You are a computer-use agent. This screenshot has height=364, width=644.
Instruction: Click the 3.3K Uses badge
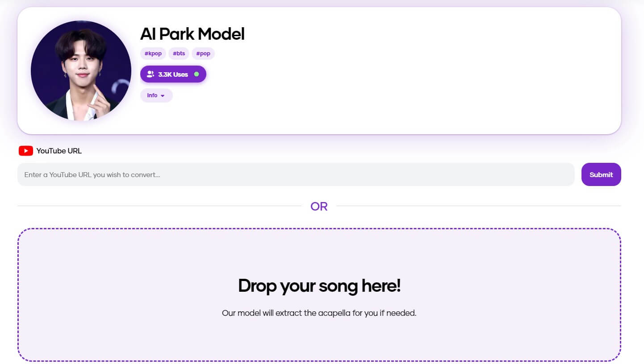point(173,74)
